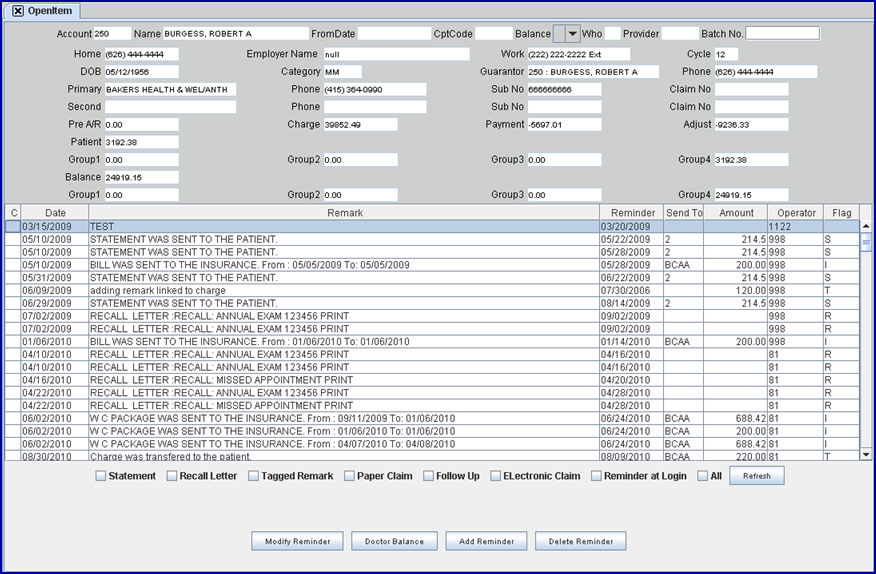
Task: Select 04/16/2010 MISSED APPOINTMENT recall row
Action: pos(432,380)
